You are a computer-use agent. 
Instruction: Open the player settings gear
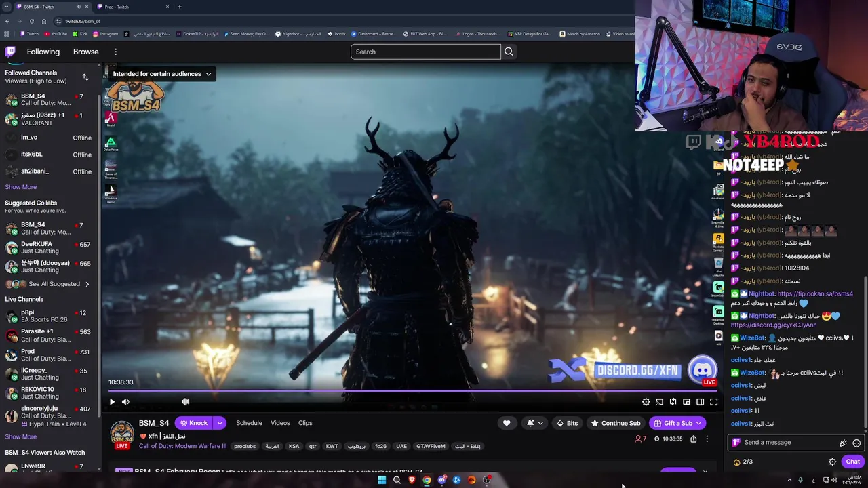tap(646, 402)
